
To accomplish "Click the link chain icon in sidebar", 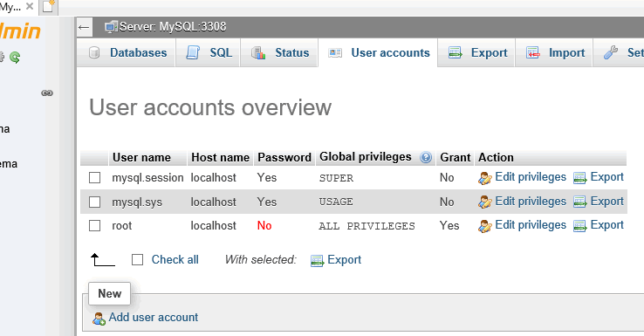I will pos(47,93).
